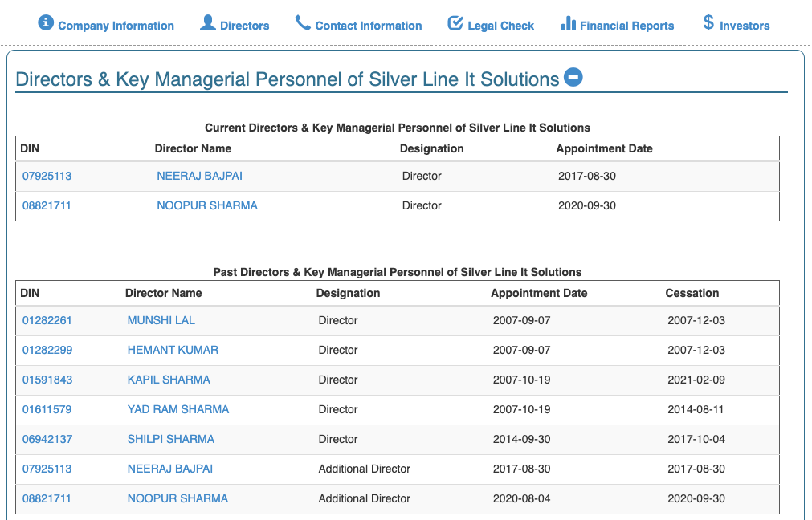Select appointment date 2020-08-04 for Noopur Sharma
The width and height of the screenshot is (812, 520).
point(521,498)
